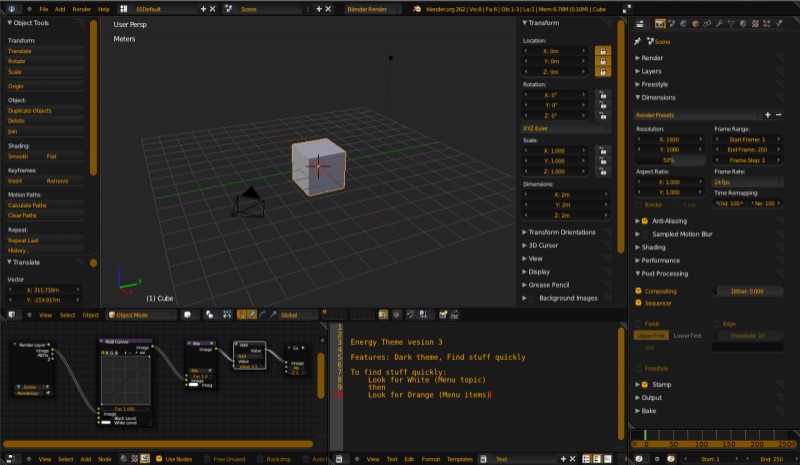The width and height of the screenshot is (800, 465).
Task: Click the Smooth shading button
Action: (26, 157)
